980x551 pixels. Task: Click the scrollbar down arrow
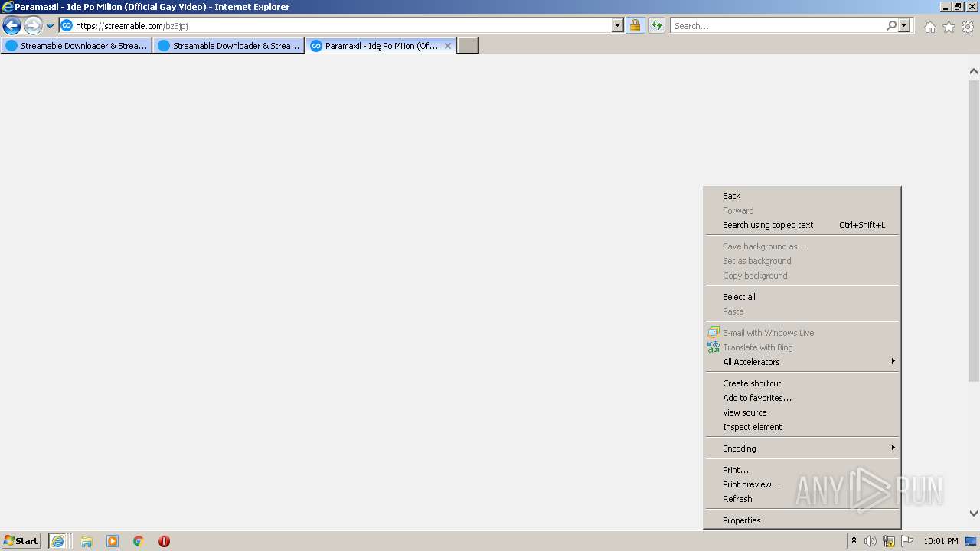(973, 514)
